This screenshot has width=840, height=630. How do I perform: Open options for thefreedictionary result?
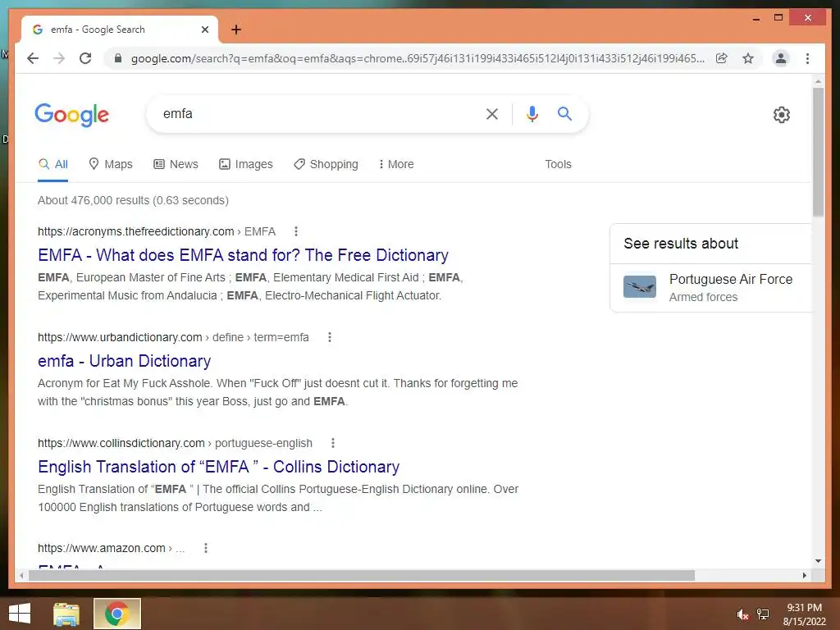[295, 231]
